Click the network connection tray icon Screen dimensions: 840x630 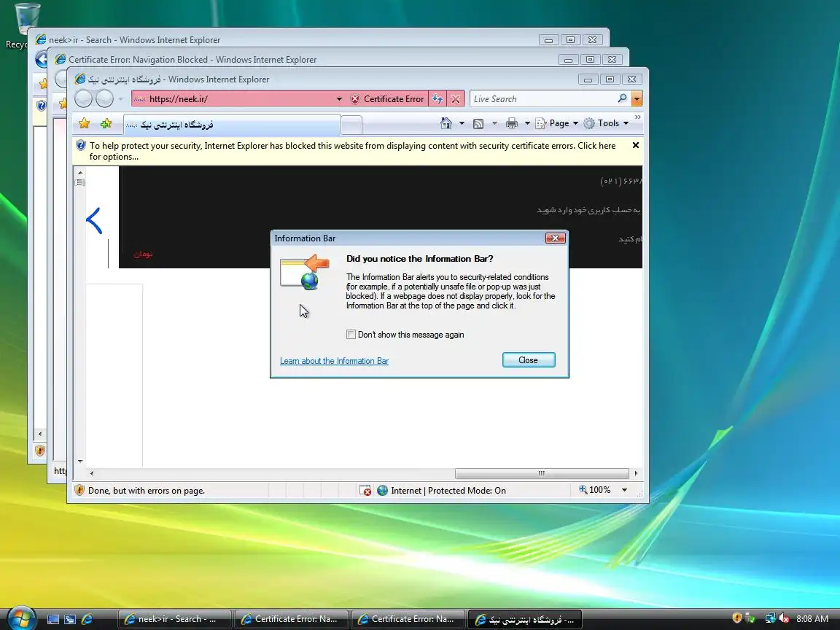click(x=770, y=618)
